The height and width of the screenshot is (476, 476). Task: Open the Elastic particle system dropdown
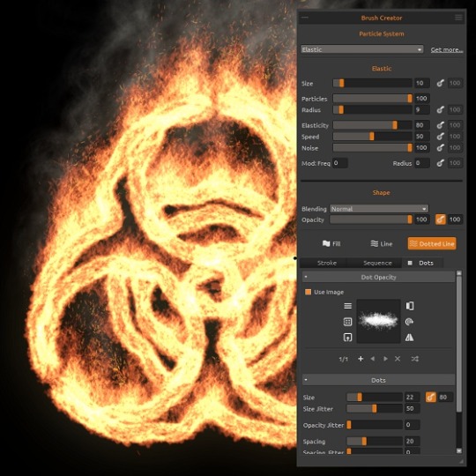point(362,49)
